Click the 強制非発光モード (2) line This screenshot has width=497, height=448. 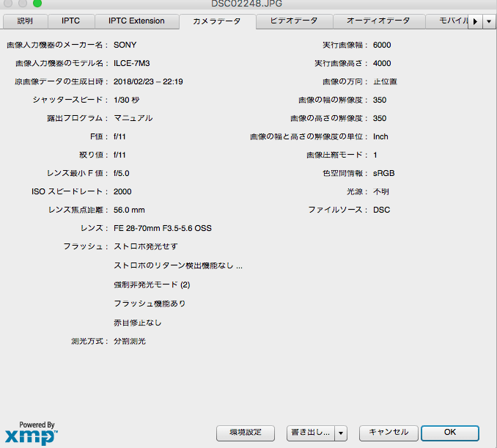(x=152, y=284)
